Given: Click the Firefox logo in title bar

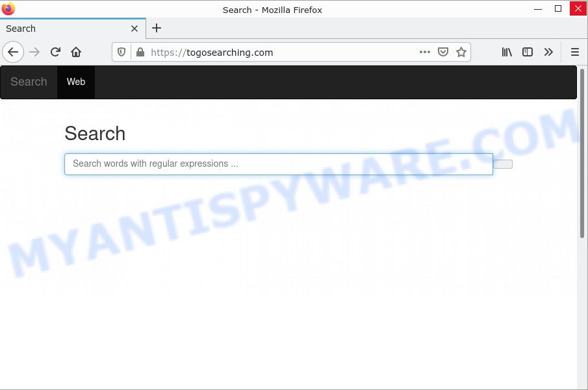Looking at the screenshot, I should click(8, 8).
